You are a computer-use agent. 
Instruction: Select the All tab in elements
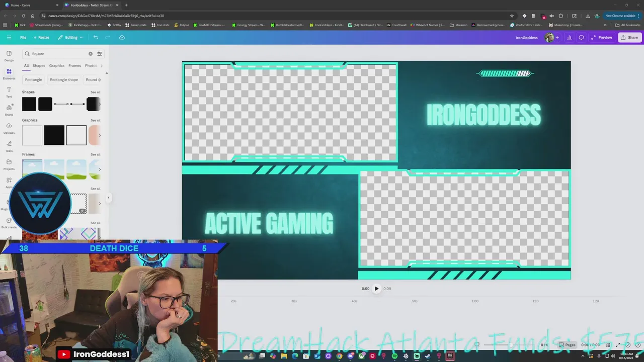tap(26, 66)
